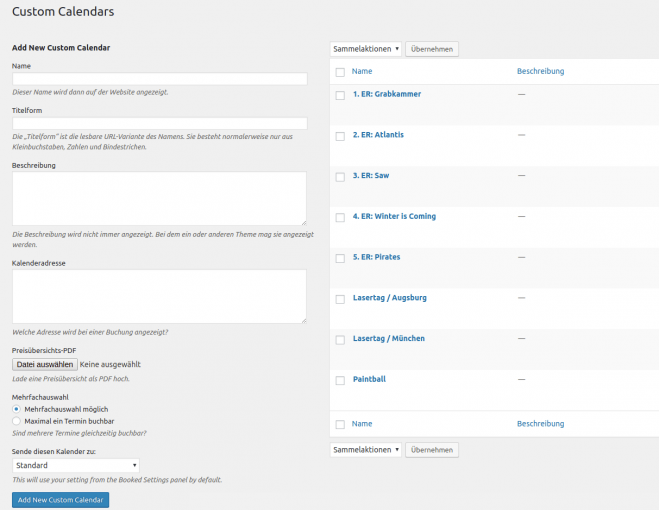Focus the Name text input field
The image size is (659, 510).
(159, 79)
